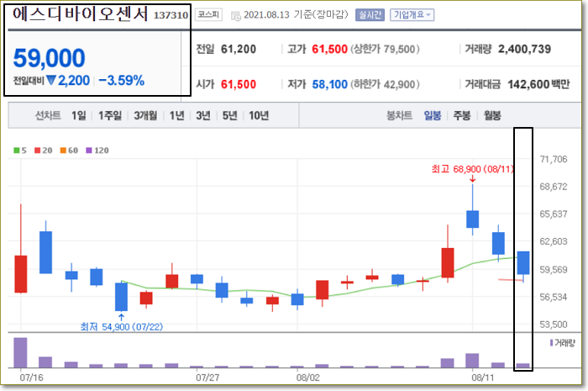Click the trading volume value 2,400,739
Viewport: 588px width, 391px height.
point(525,49)
